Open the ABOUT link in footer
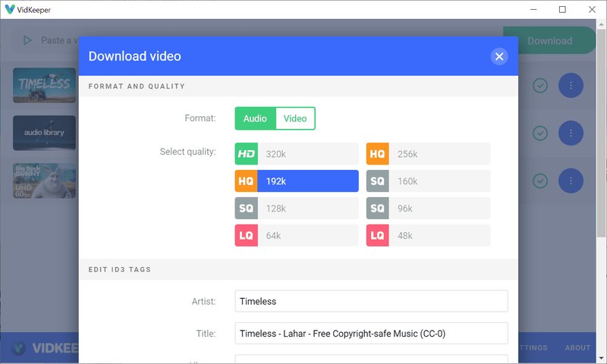Screen dimensions: 607x364 click(577, 348)
